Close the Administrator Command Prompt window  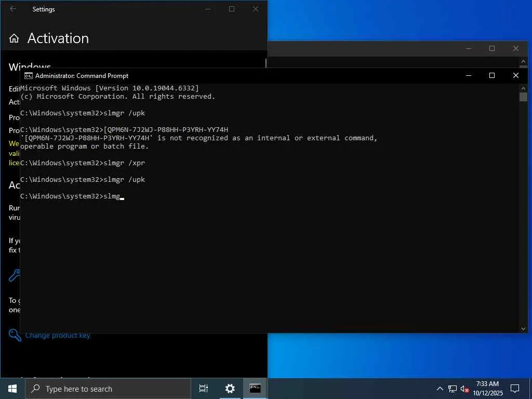click(x=516, y=76)
